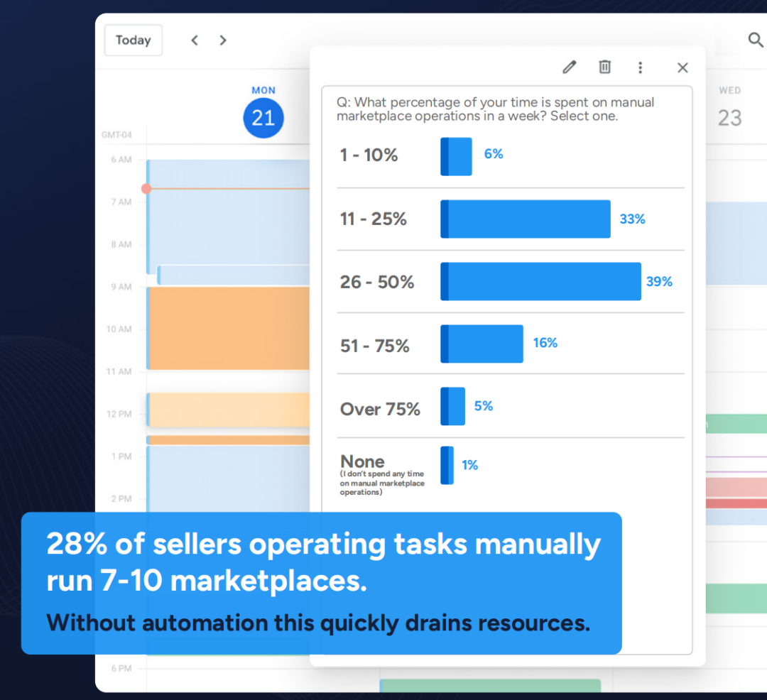The image size is (767, 700).
Task: Pick the "None" answer label
Action: pos(362,461)
